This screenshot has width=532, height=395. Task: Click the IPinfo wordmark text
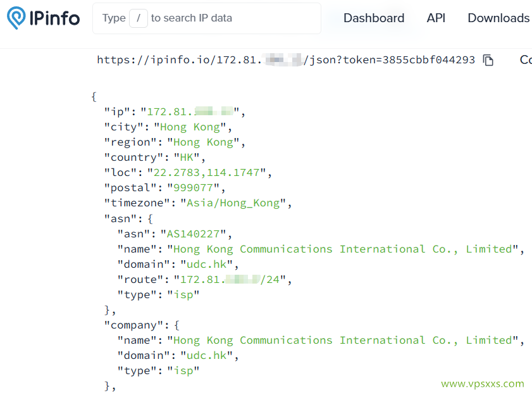tap(54, 18)
